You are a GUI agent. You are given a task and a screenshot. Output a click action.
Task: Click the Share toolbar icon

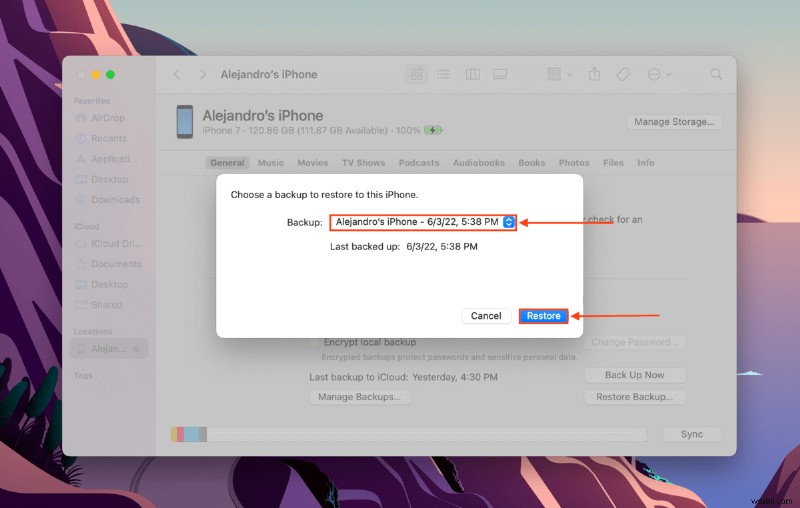pos(594,74)
